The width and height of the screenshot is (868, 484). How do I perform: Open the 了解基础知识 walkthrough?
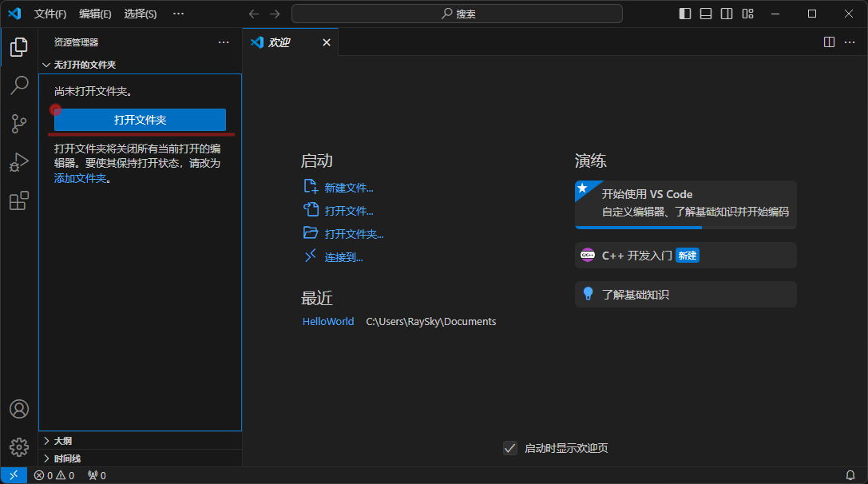click(686, 295)
